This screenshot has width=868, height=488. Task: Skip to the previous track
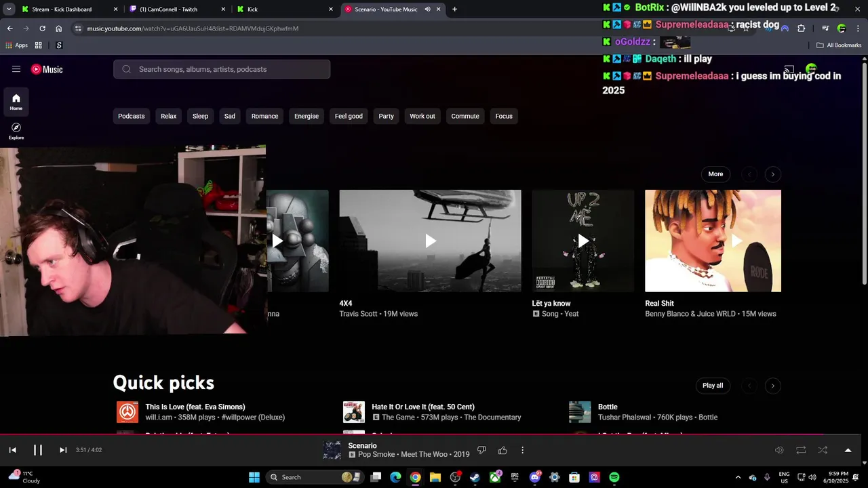[12, 450]
